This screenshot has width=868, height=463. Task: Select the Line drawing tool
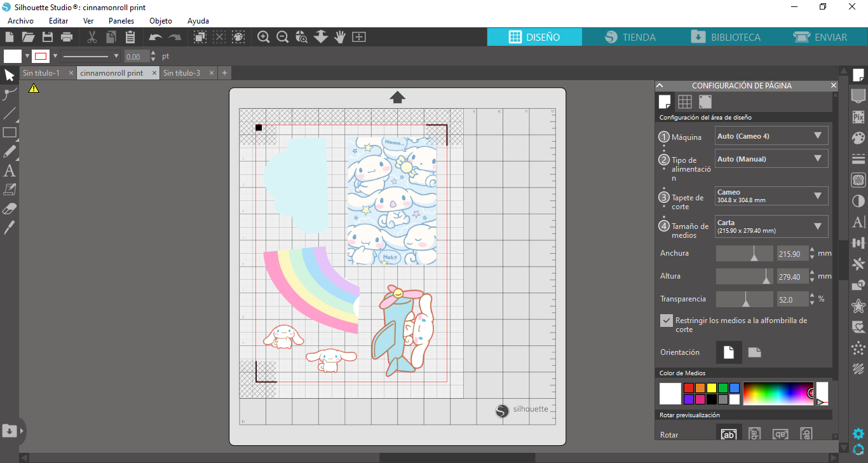tap(10, 114)
